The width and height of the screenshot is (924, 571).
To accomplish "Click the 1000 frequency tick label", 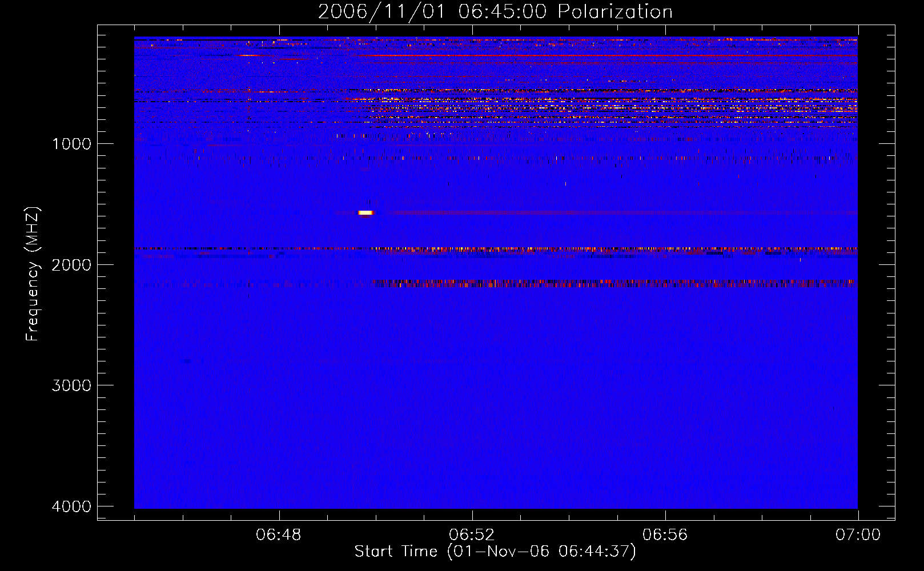I will pos(71,144).
